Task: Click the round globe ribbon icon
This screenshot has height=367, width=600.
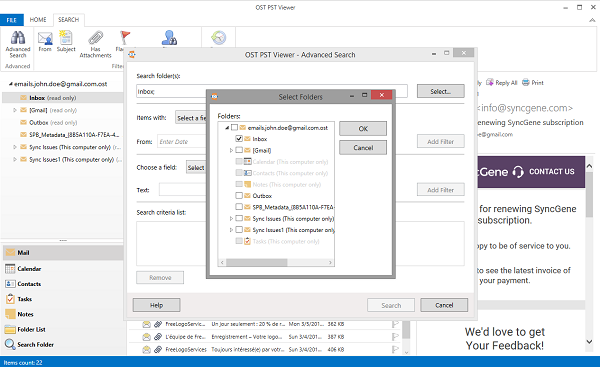Action: click(218, 38)
